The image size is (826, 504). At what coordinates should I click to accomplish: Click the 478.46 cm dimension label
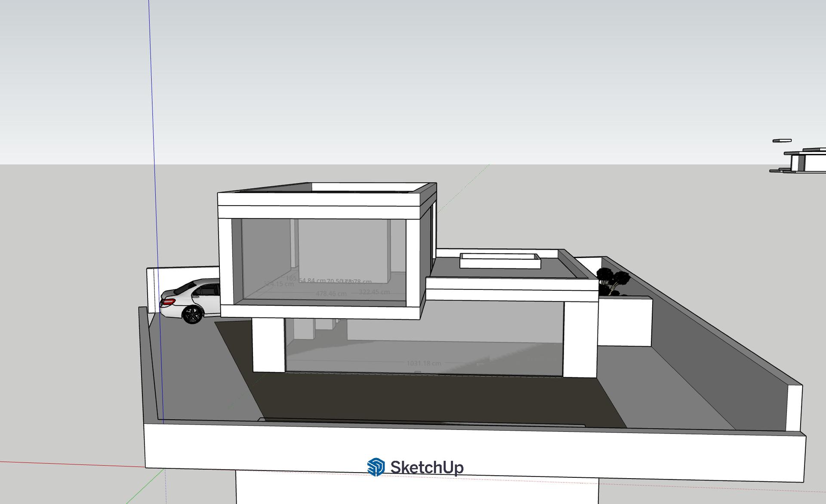[331, 294]
